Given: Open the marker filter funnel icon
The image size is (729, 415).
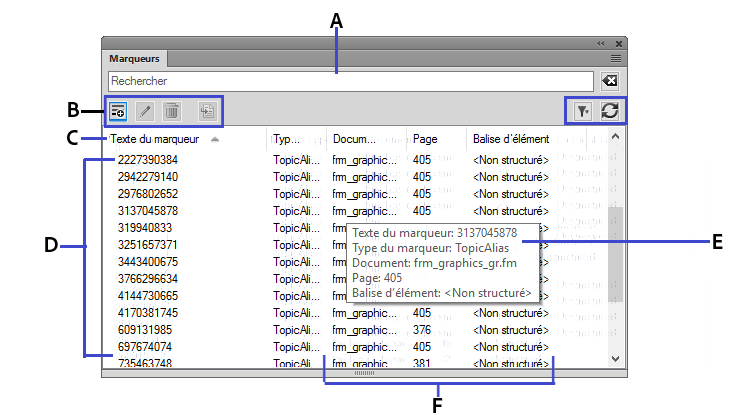Looking at the screenshot, I should point(584,111).
